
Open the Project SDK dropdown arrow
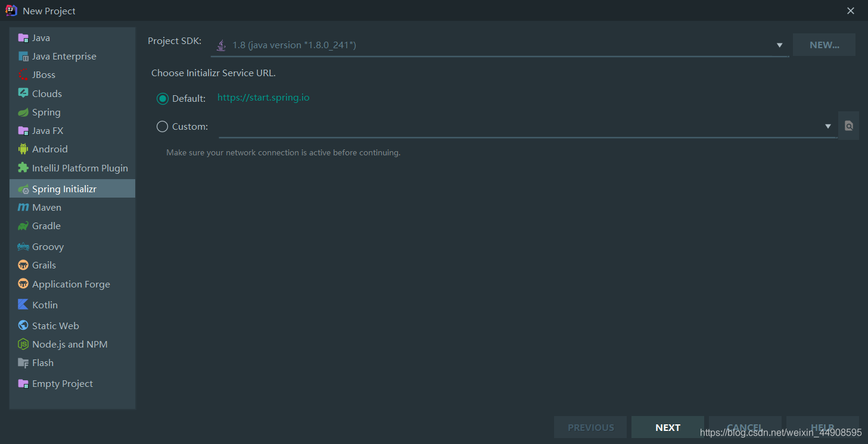(779, 45)
